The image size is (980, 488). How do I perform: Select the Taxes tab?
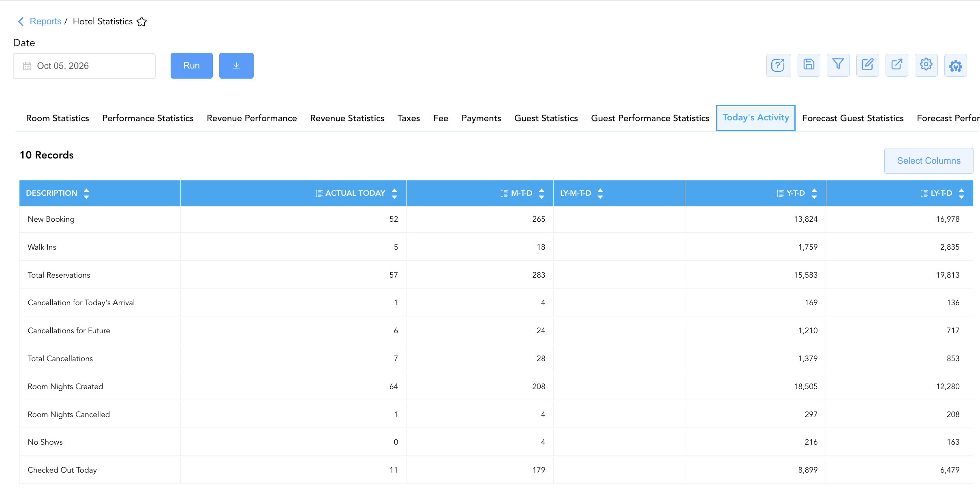(409, 118)
